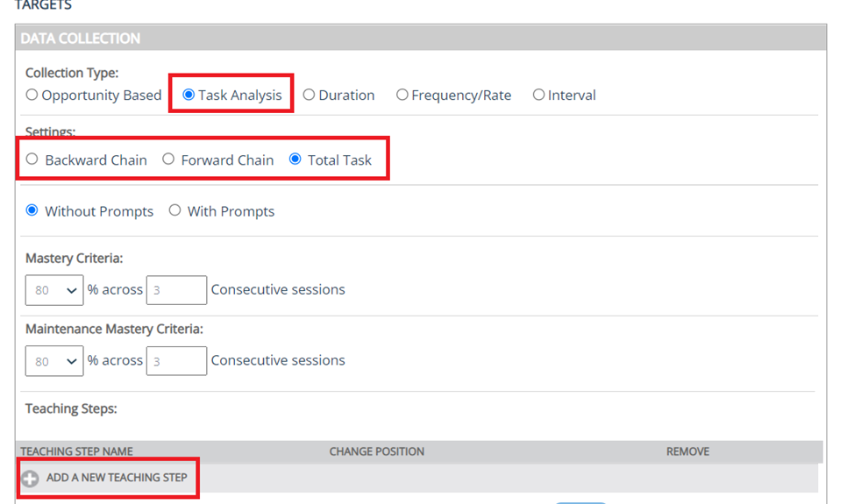Select Opportunity Based collection type
The width and height of the screenshot is (854, 504).
[x=32, y=96]
